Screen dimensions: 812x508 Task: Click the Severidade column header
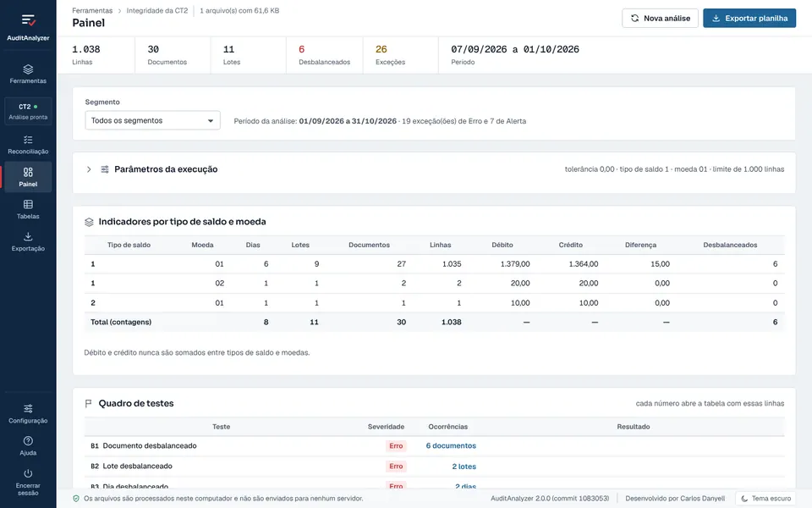click(386, 427)
